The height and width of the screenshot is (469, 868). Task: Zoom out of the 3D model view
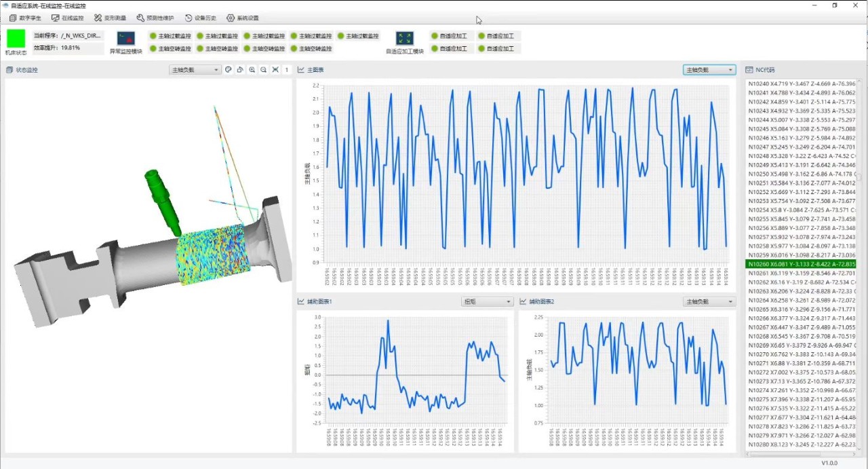pyautogui.click(x=264, y=70)
